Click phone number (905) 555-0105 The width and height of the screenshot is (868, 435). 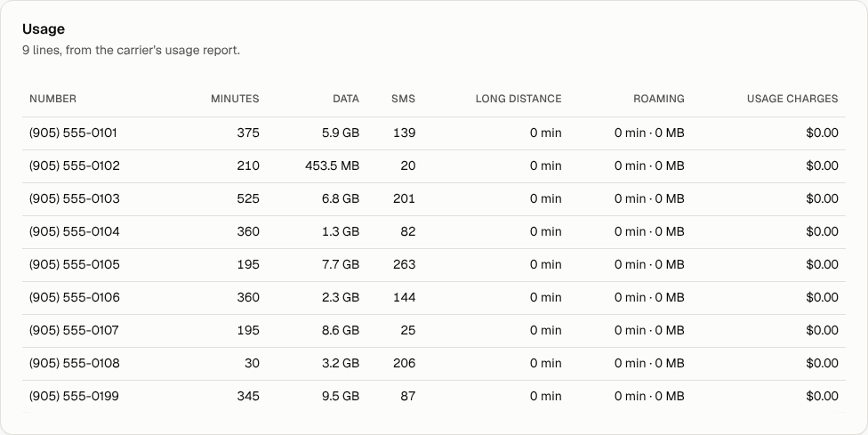[74, 264]
